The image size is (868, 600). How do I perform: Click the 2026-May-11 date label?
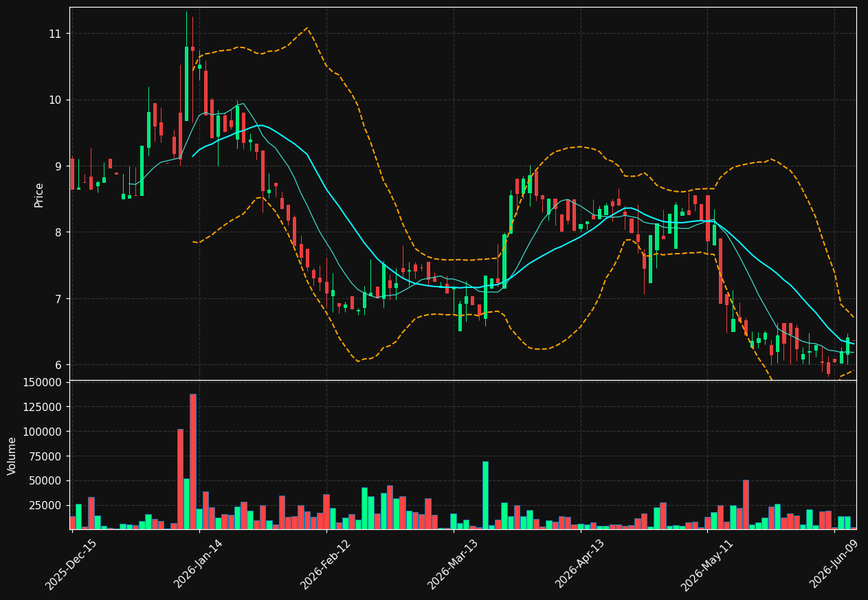pos(707,564)
